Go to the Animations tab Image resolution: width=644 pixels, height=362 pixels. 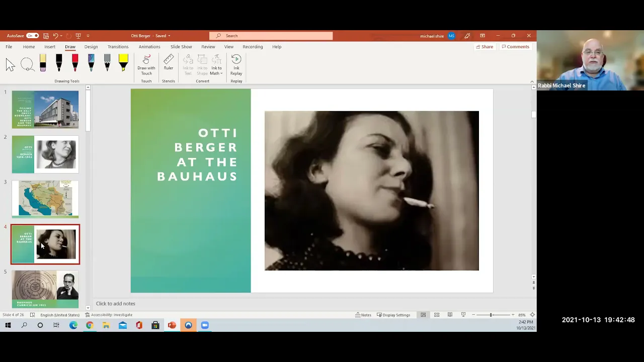pyautogui.click(x=149, y=47)
